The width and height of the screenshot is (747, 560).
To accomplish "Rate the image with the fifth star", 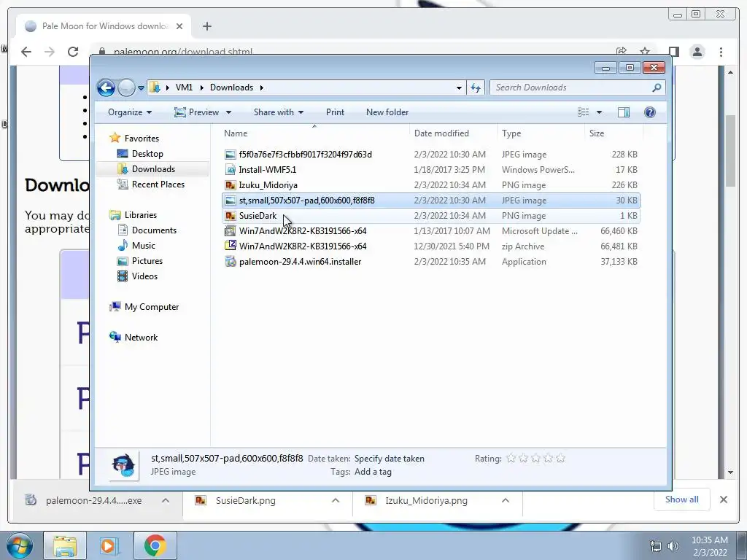I will click(x=561, y=459).
